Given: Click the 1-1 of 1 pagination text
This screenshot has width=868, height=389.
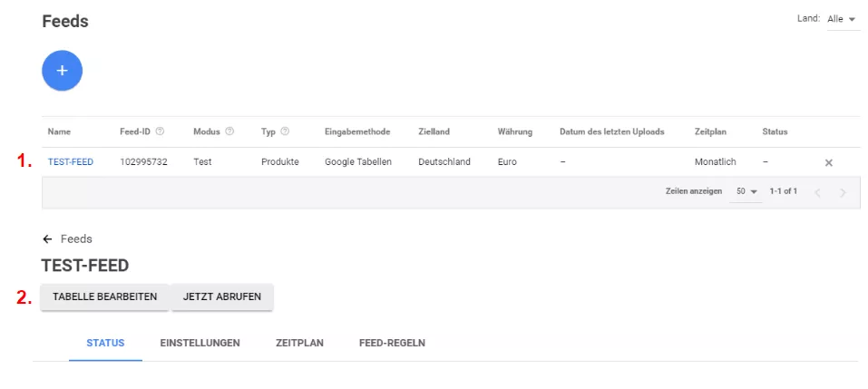Looking at the screenshot, I should pyautogui.click(x=784, y=191).
